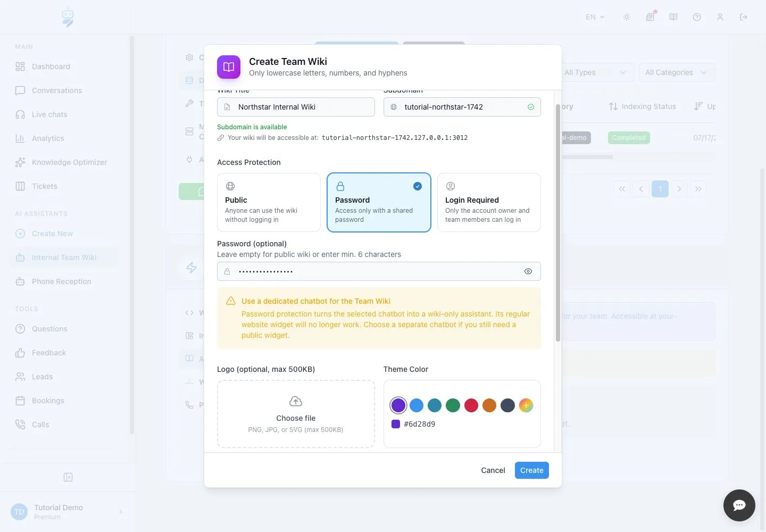Viewport: 766px width, 532px height.
Task: Click the wiki password field
Action: tap(379, 271)
